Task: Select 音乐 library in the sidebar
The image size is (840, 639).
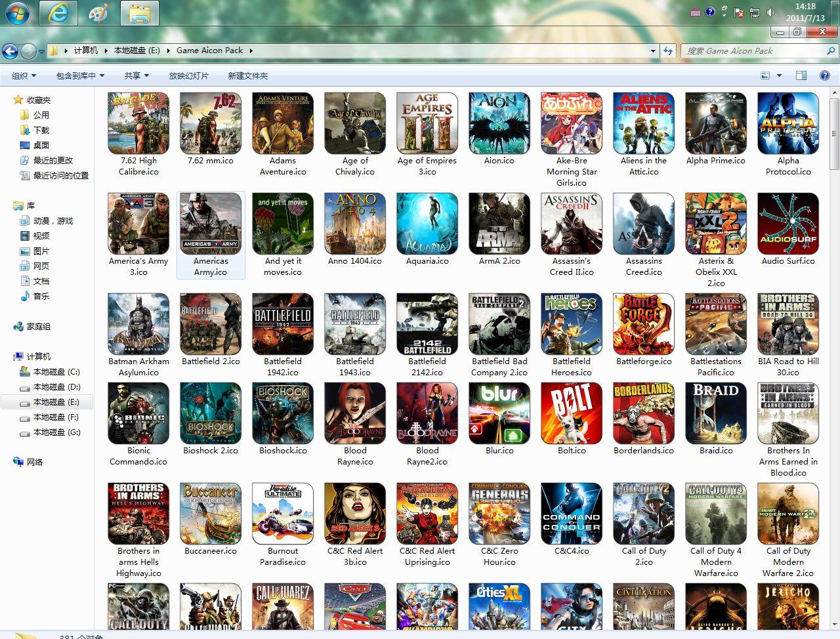Action: (41, 297)
